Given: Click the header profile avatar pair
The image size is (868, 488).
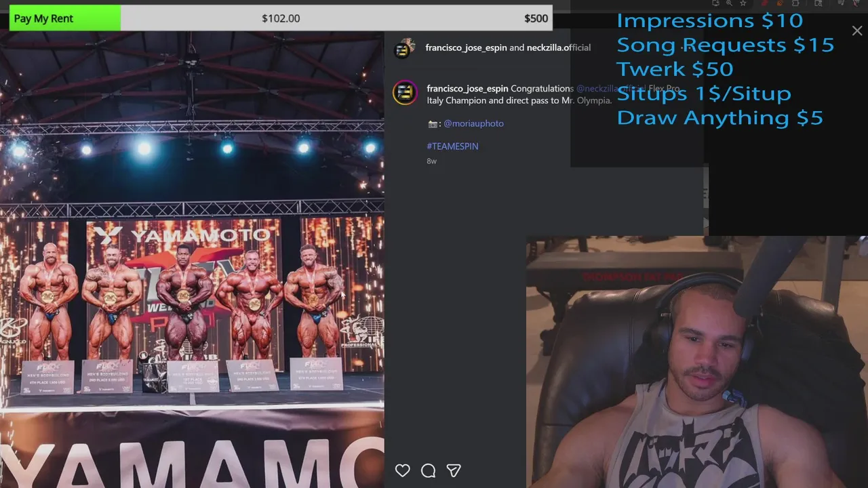Looking at the screenshot, I should (x=405, y=48).
